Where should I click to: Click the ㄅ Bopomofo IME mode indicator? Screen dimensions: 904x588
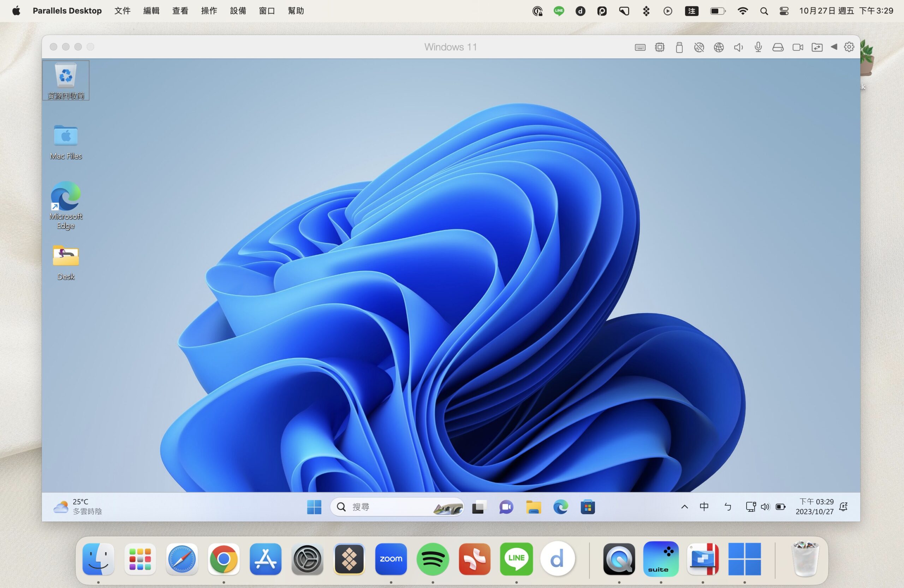coord(728,507)
